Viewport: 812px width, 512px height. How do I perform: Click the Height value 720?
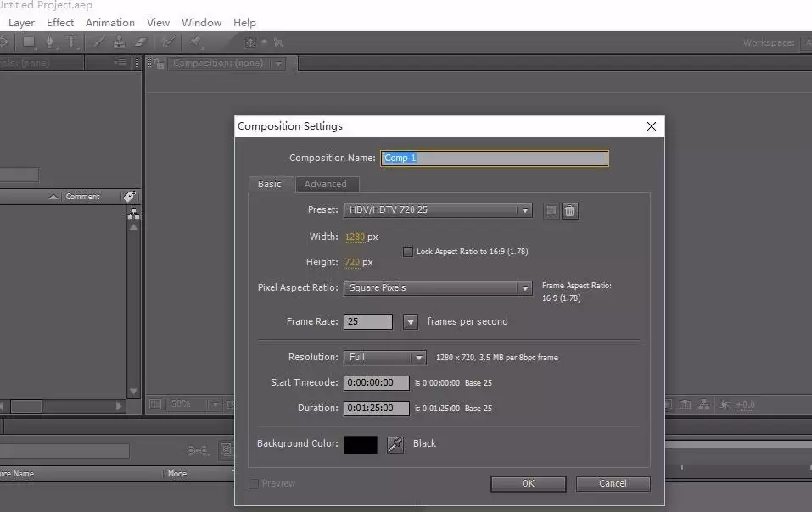point(352,262)
